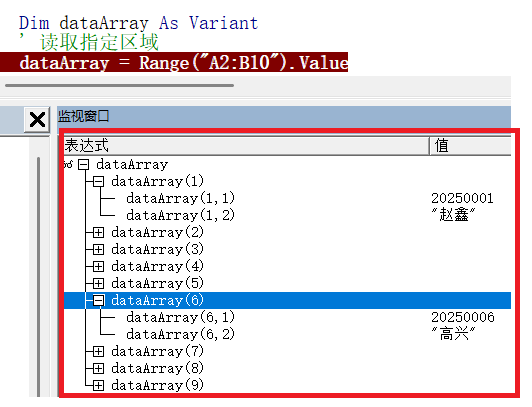The height and width of the screenshot is (407, 532).
Task: Select the dataArray(9) label text
Action: click(157, 386)
